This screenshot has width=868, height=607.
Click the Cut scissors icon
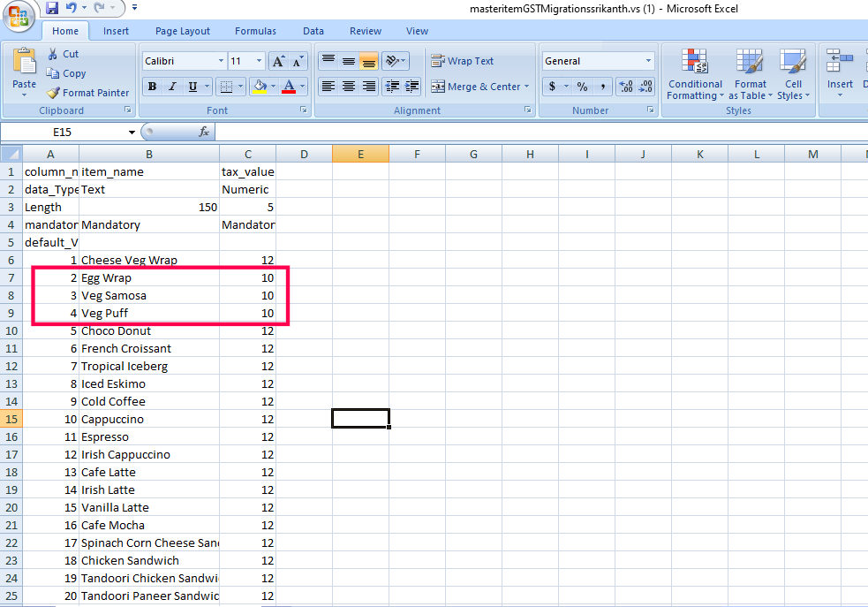[53, 54]
